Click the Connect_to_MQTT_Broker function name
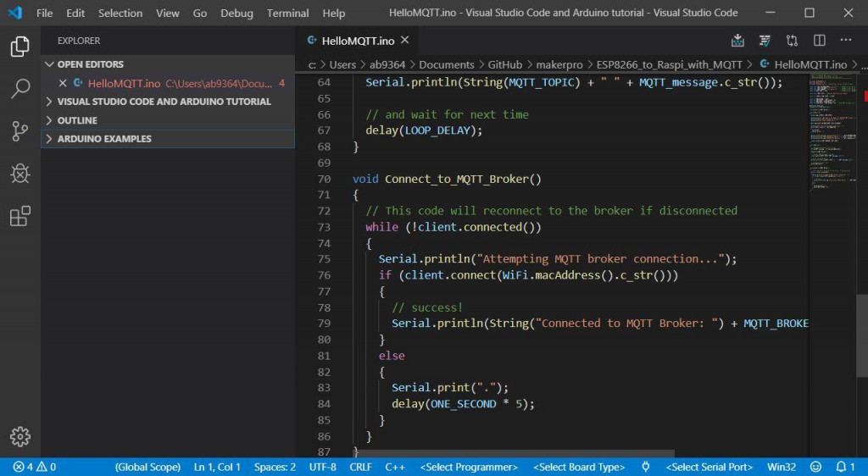The image size is (868, 476). (456, 179)
